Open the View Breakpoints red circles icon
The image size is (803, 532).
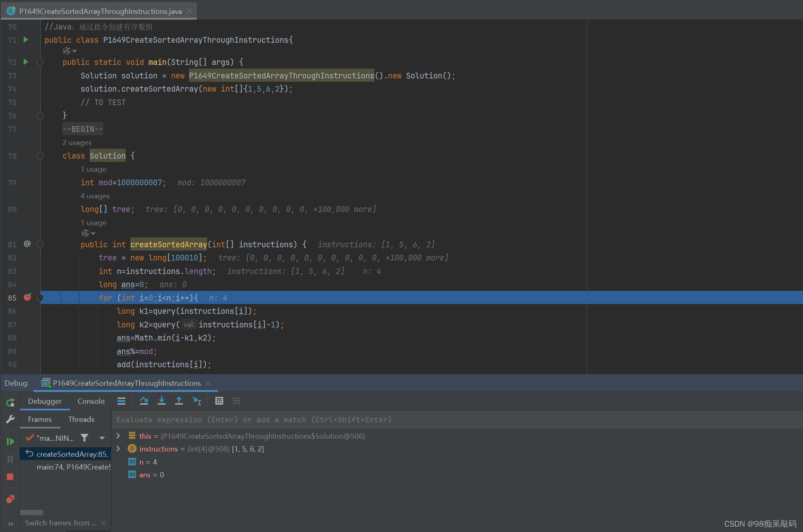(10, 499)
